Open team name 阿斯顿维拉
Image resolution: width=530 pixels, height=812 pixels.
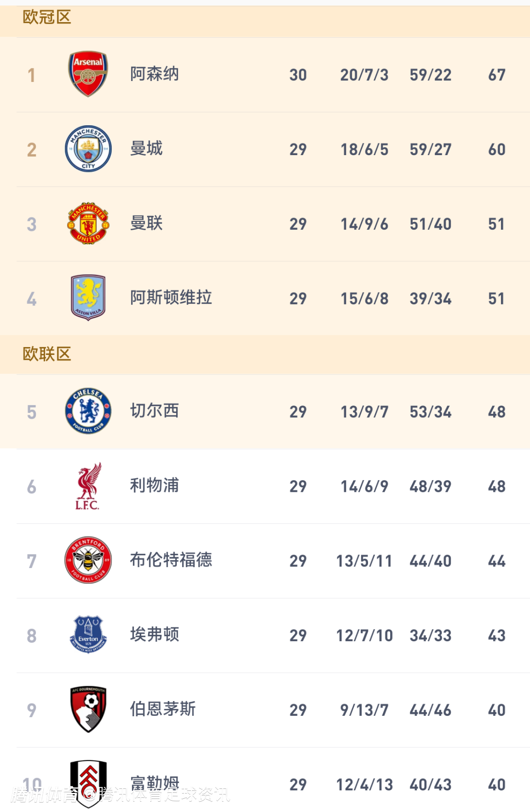(x=171, y=298)
